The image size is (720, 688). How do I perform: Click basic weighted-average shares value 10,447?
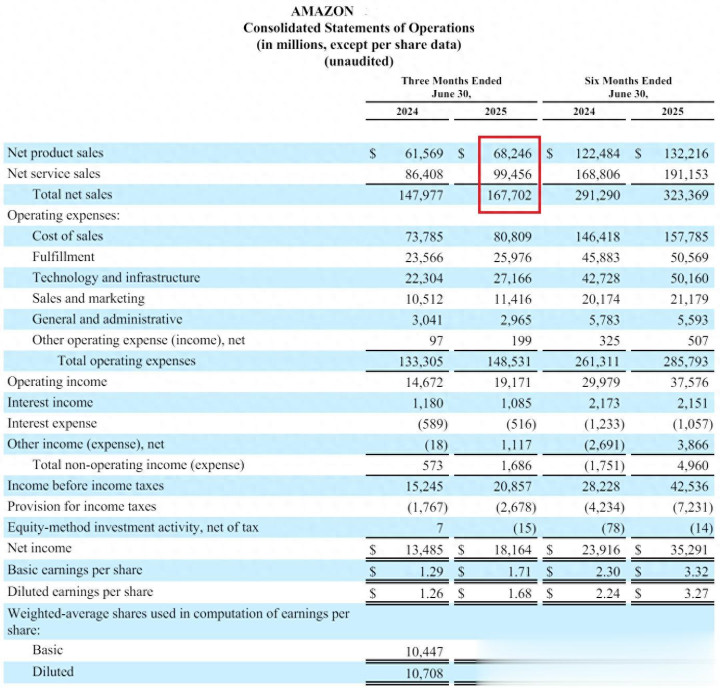[x=424, y=652]
